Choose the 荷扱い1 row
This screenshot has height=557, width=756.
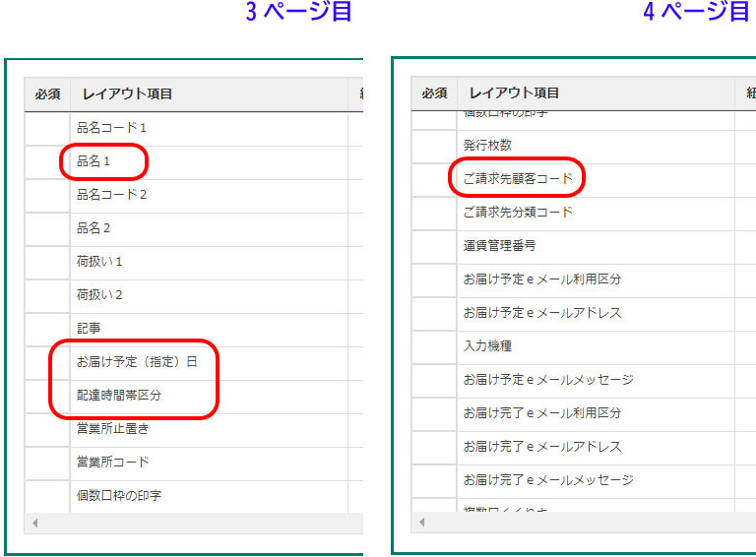(99, 262)
